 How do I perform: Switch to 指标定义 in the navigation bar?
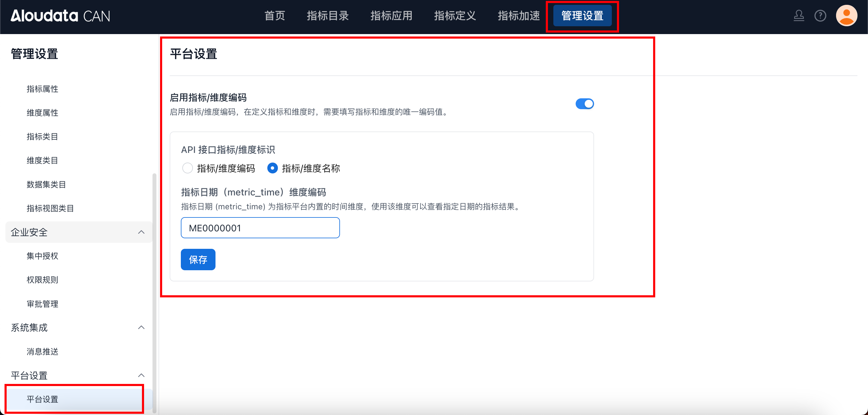(x=455, y=16)
